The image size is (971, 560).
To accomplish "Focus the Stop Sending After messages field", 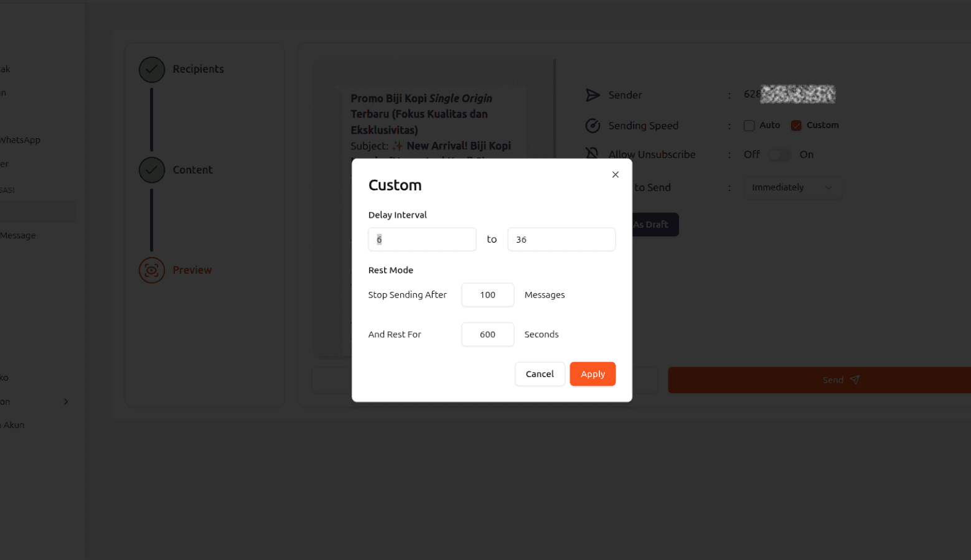I will coord(487,295).
